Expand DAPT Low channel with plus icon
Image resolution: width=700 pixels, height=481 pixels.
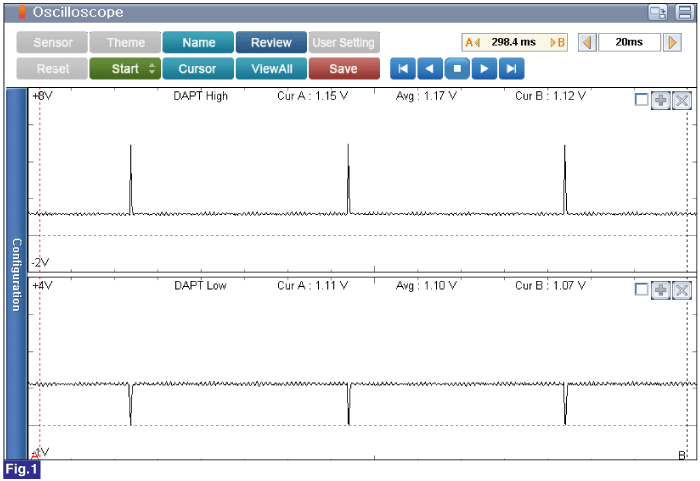tap(661, 290)
